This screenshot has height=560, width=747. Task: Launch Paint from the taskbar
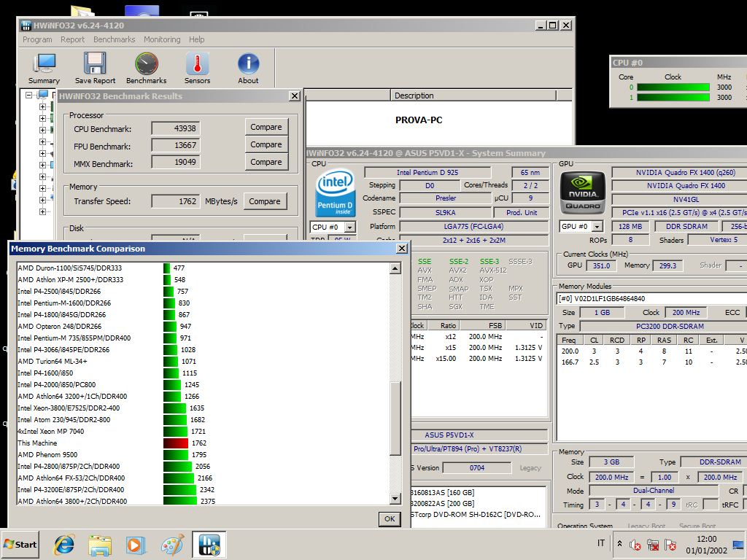[172, 544]
